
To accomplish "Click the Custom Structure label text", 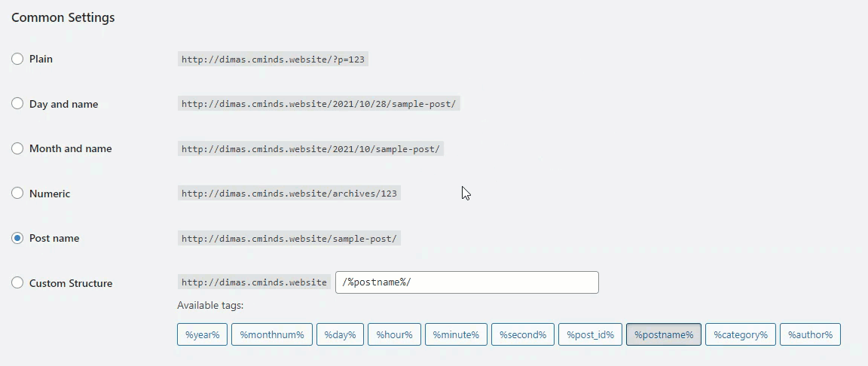I will (x=71, y=283).
